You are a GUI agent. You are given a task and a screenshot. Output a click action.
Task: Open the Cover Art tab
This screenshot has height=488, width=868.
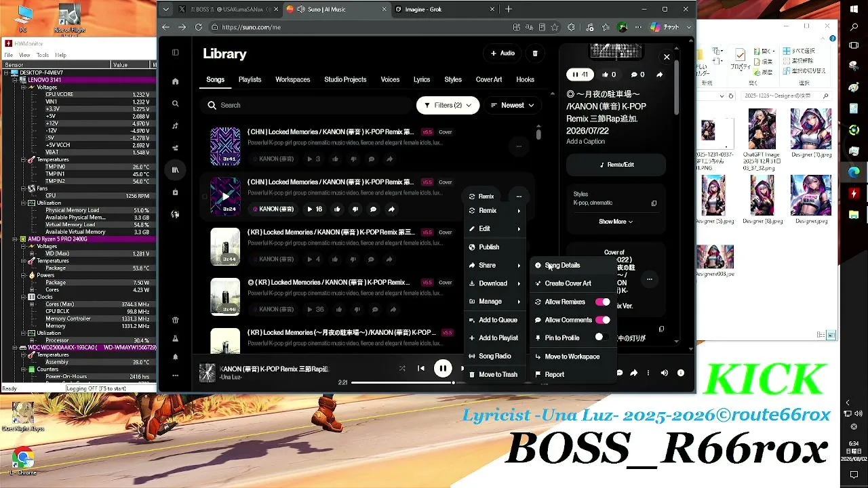(x=489, y=79)
